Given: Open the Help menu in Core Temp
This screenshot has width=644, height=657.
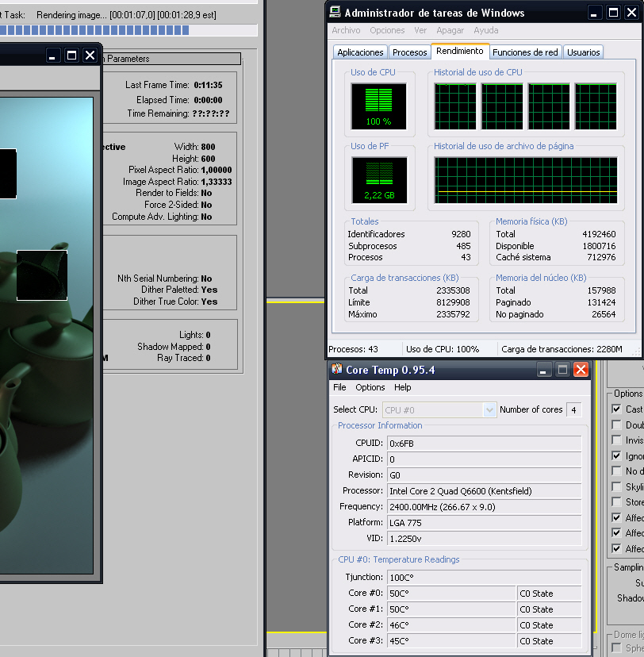Looking at the screenshot, I should [402, 387].
